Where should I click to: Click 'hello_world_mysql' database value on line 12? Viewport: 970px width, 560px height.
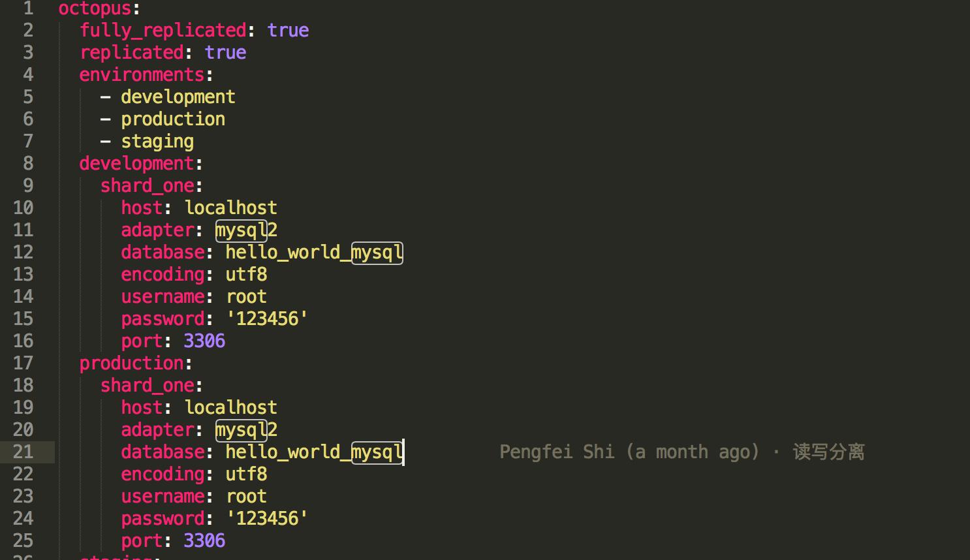[314, 253]
